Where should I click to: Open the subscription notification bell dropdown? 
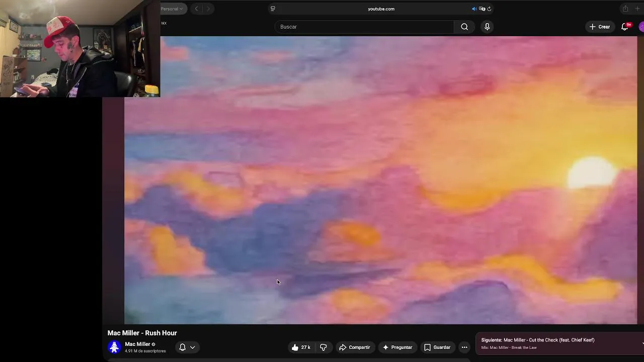pyautogui.click(x=187, y=347)
